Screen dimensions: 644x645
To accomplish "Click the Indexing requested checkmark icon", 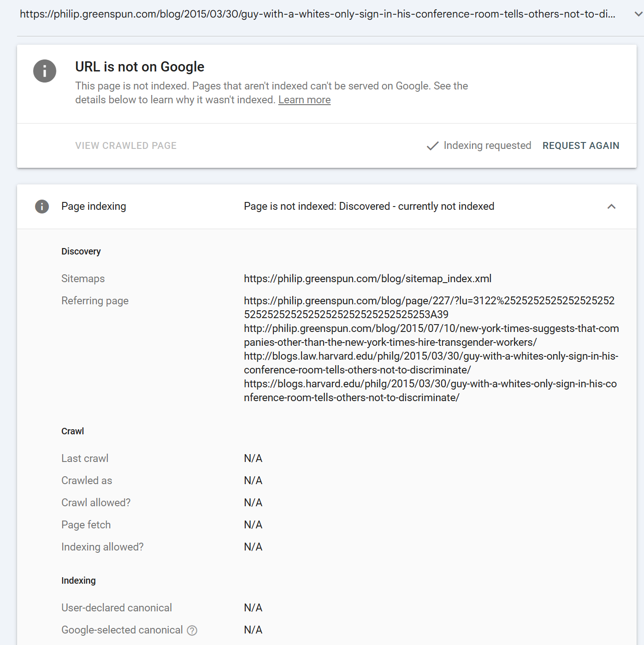I will (x=432, y=146).
